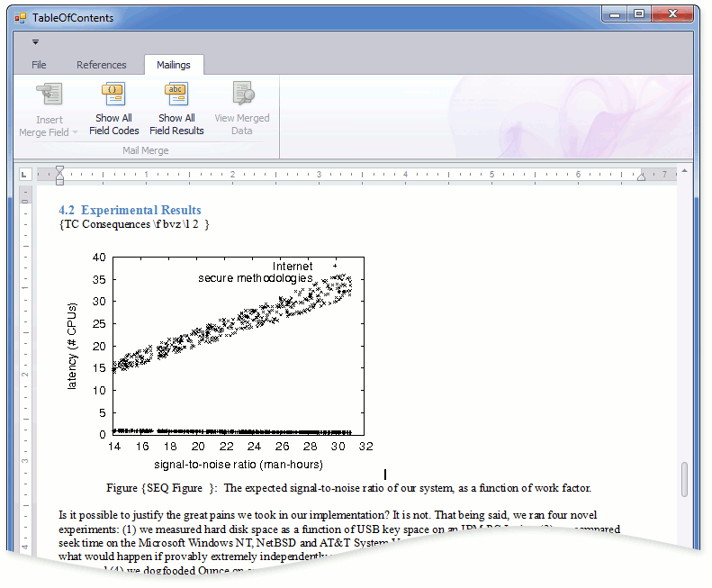Click the vertical scrollbar thumb
Viewport: 712px width, 588px height.
684,479
